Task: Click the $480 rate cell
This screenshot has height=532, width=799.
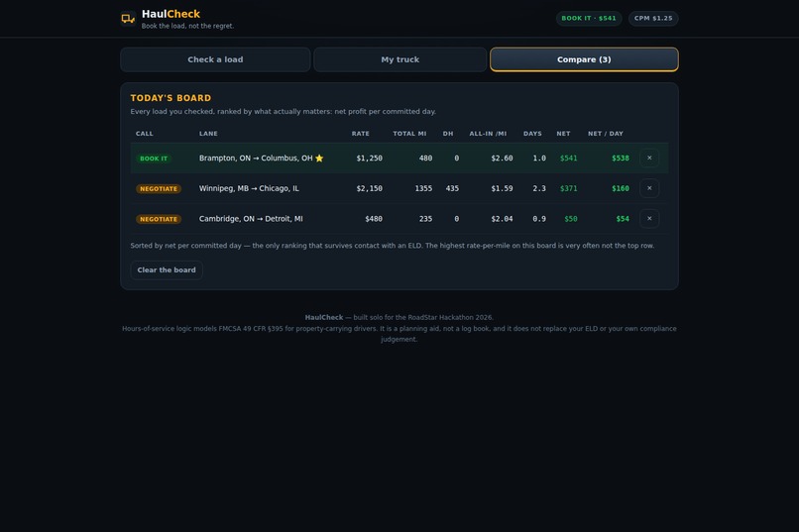Action: point(374,219)
